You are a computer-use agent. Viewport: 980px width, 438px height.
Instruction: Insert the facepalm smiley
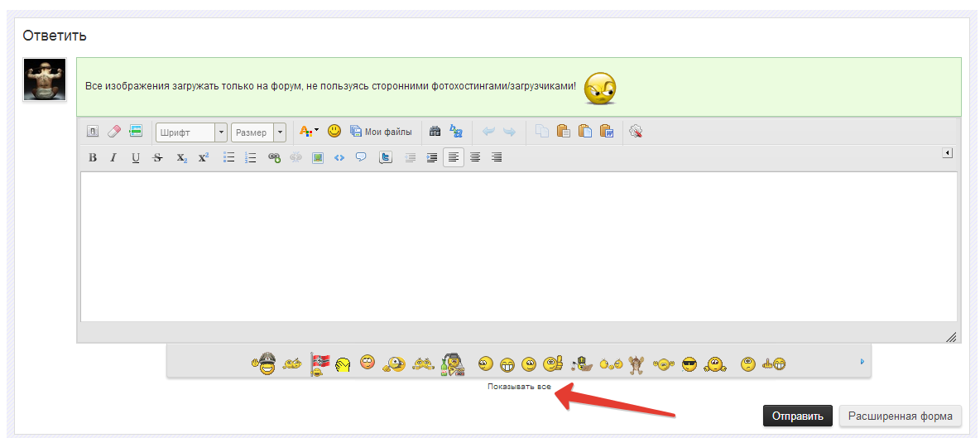coord(342,363)
